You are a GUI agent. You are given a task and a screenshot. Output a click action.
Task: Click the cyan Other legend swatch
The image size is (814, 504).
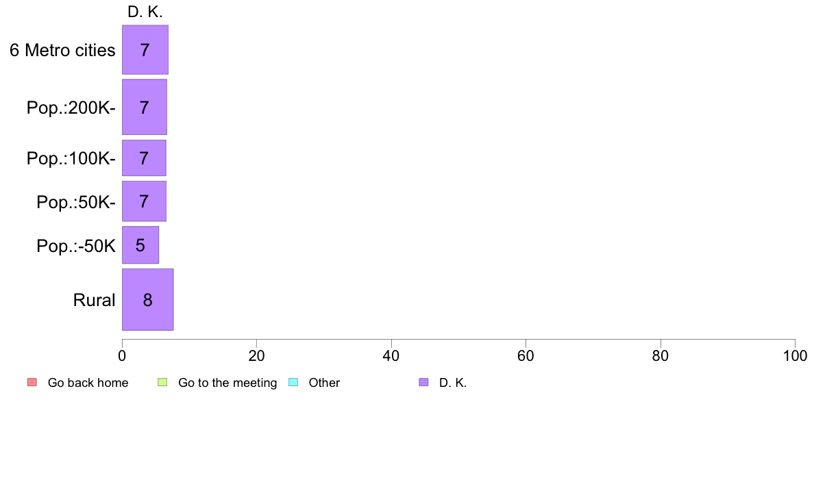293,383
